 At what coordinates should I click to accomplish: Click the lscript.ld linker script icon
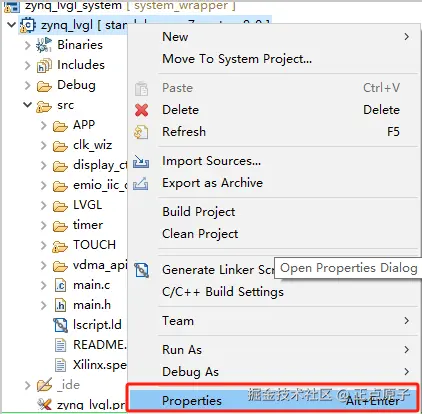(61, 325)
